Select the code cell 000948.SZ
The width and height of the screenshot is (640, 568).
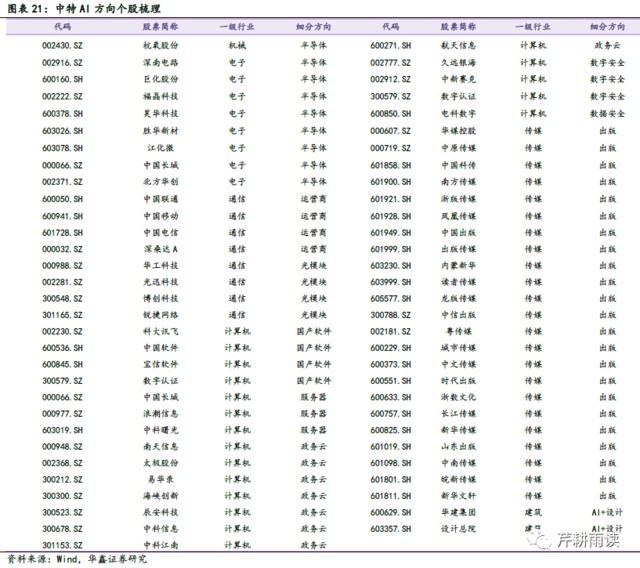pos(62,447)
